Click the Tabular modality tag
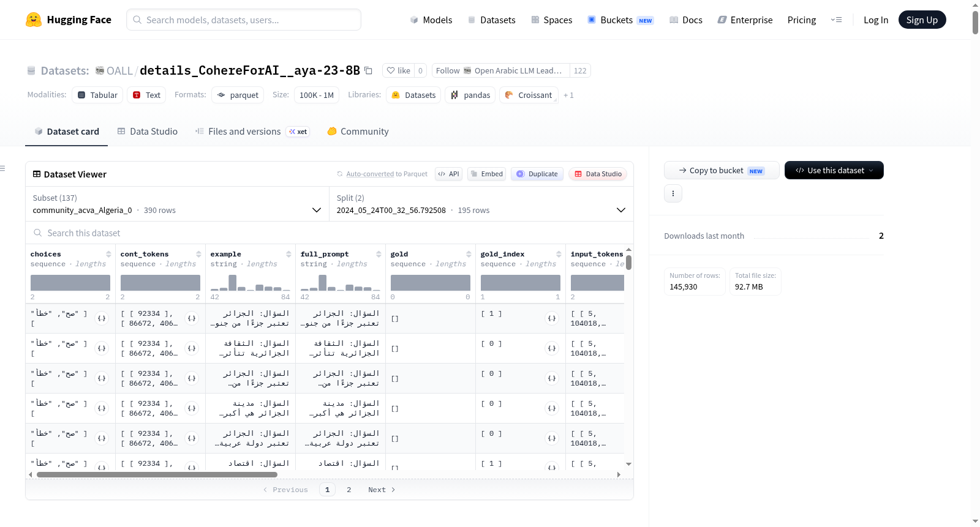 click(97, 95)
